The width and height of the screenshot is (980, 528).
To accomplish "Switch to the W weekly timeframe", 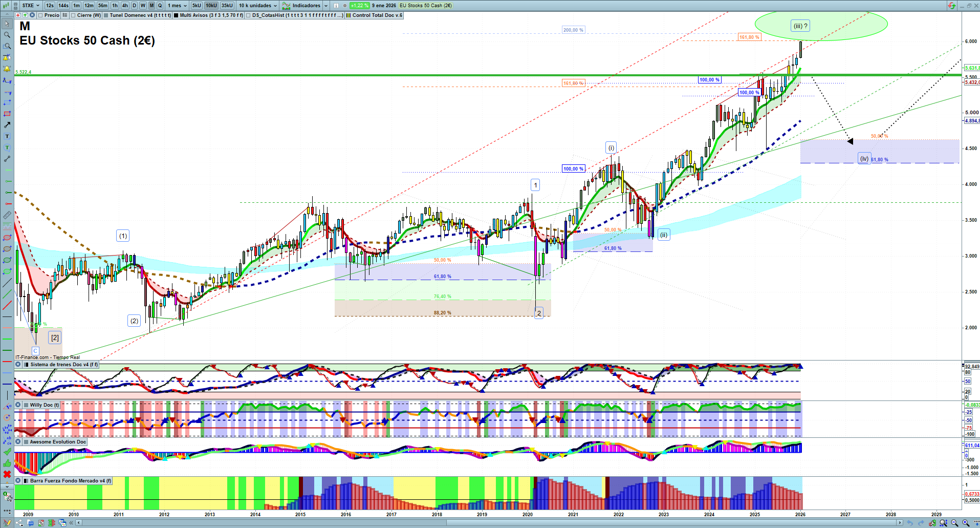I will [x=143, y=6].
